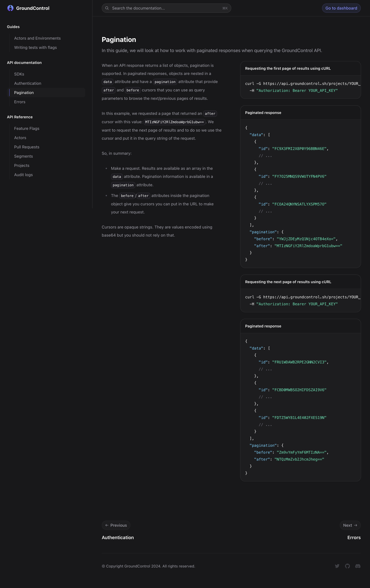Open Errors in the sidebar
Viewport: 370px width, 588px height.
point(20,102)
